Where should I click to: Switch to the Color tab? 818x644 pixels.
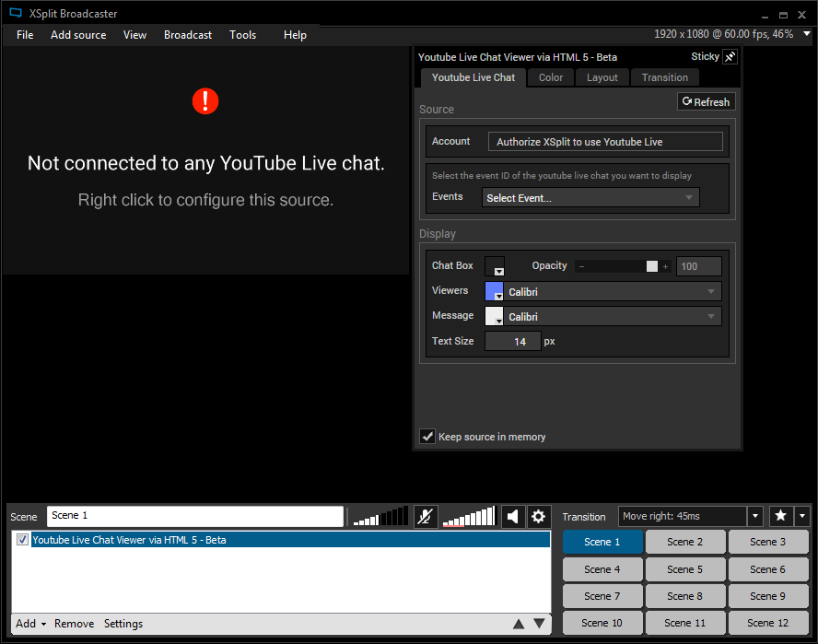point(550,77)
